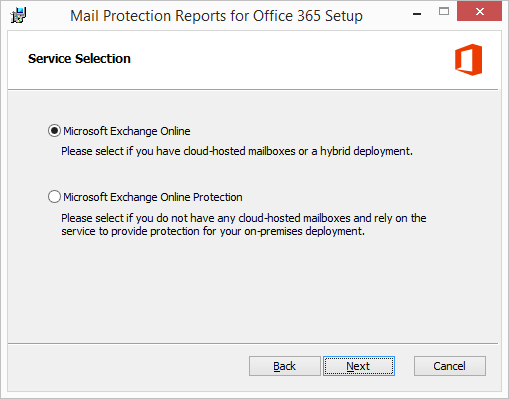Select the Microsoft Exchange Online radio button

coord(54,131)
